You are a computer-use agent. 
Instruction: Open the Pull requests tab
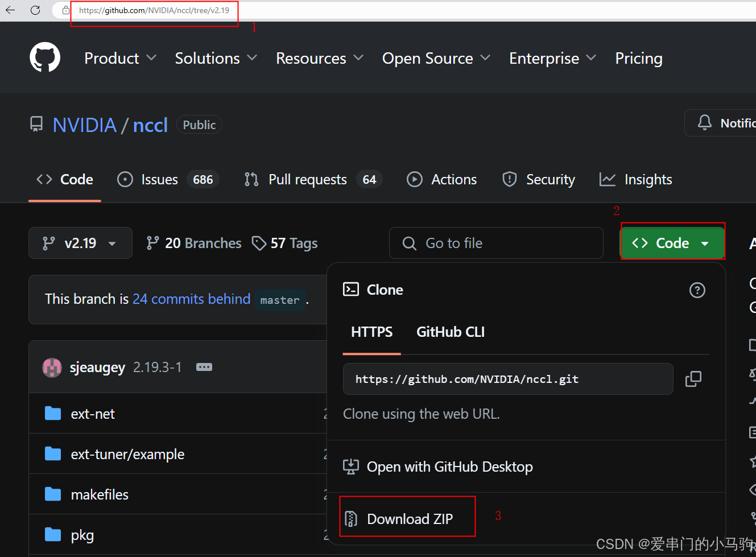coord(313,179)
